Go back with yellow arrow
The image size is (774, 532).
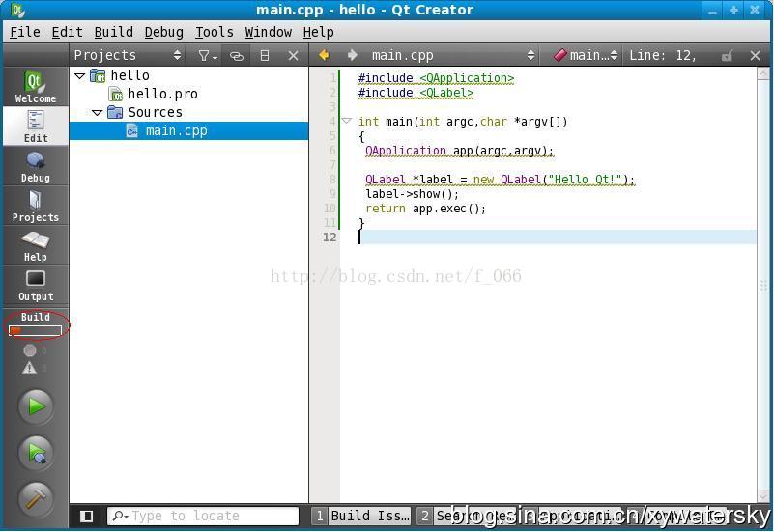pos(324,55)
